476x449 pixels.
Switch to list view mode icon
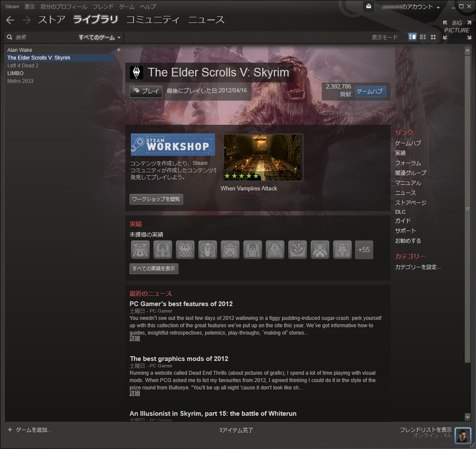coord(423,37)
